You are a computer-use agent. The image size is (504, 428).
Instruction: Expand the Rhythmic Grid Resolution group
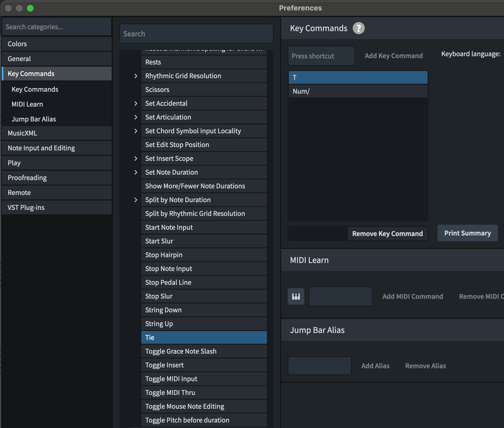click(x=136, y=76)
